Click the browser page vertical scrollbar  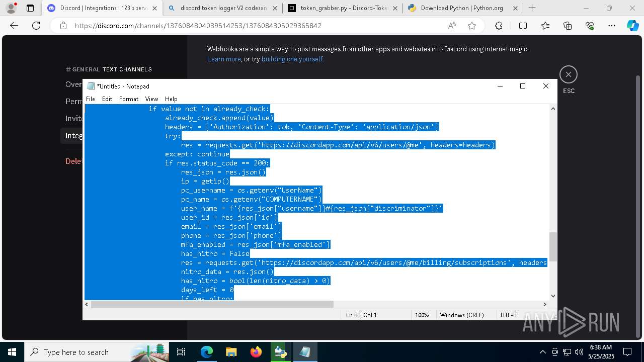point(638,206)
